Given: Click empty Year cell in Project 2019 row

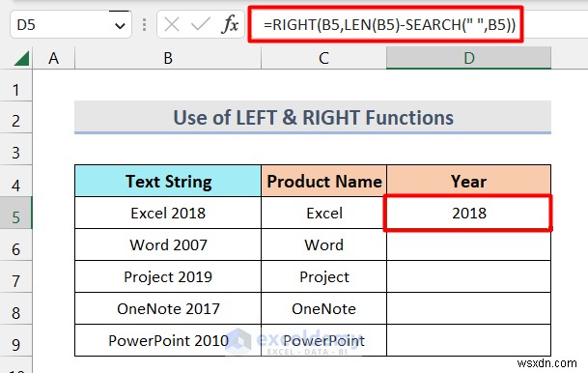Looking at the screenshot, I should point(468,276).
